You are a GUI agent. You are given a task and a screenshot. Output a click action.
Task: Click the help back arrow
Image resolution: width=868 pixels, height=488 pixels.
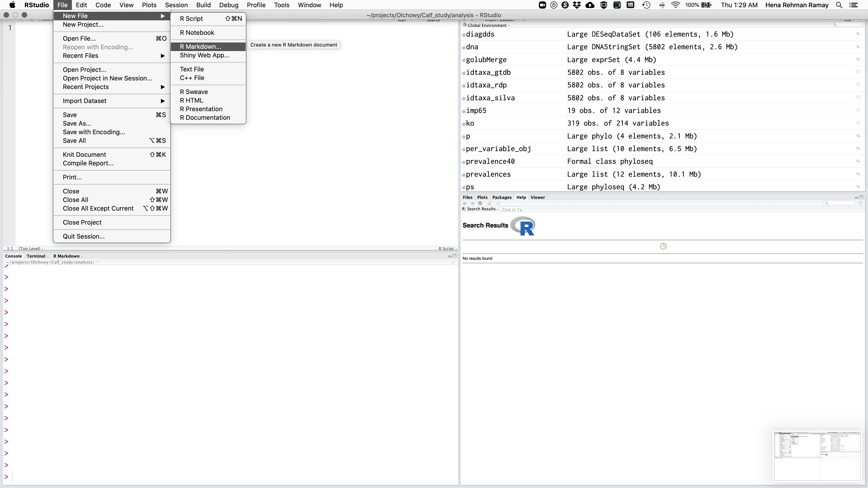[465, 203]
